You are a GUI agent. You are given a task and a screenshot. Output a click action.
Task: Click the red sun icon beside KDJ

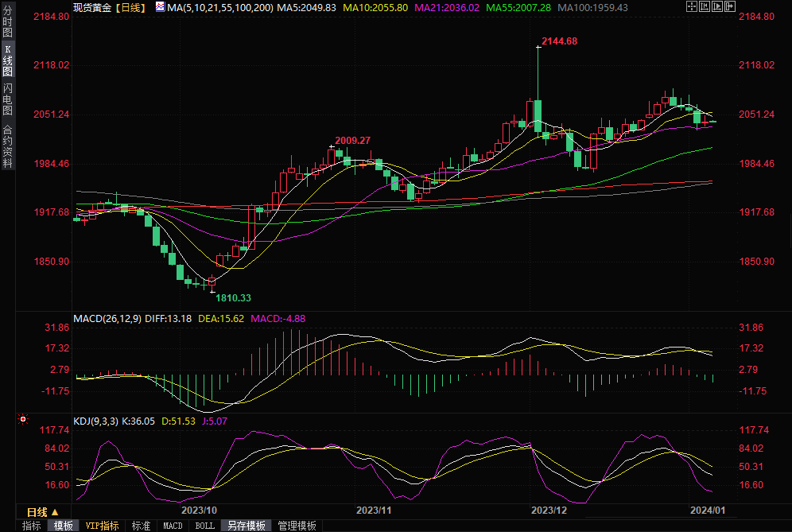click(22, 419)
